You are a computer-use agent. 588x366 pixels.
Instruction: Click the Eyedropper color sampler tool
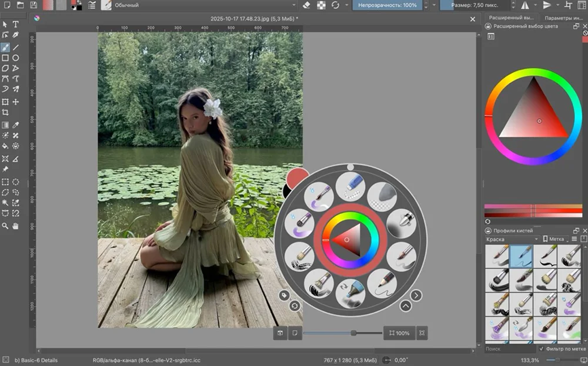[x=16, y=125]
